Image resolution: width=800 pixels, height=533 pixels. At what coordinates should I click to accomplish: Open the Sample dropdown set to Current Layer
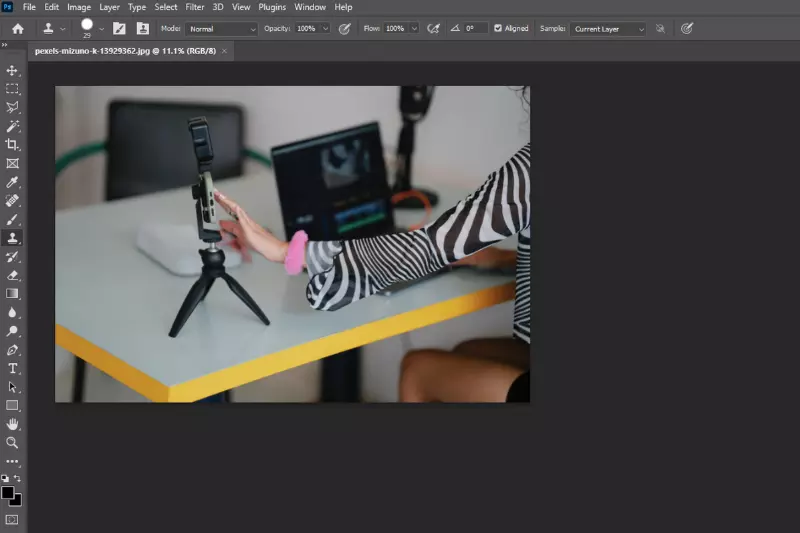tap(608, 29)
